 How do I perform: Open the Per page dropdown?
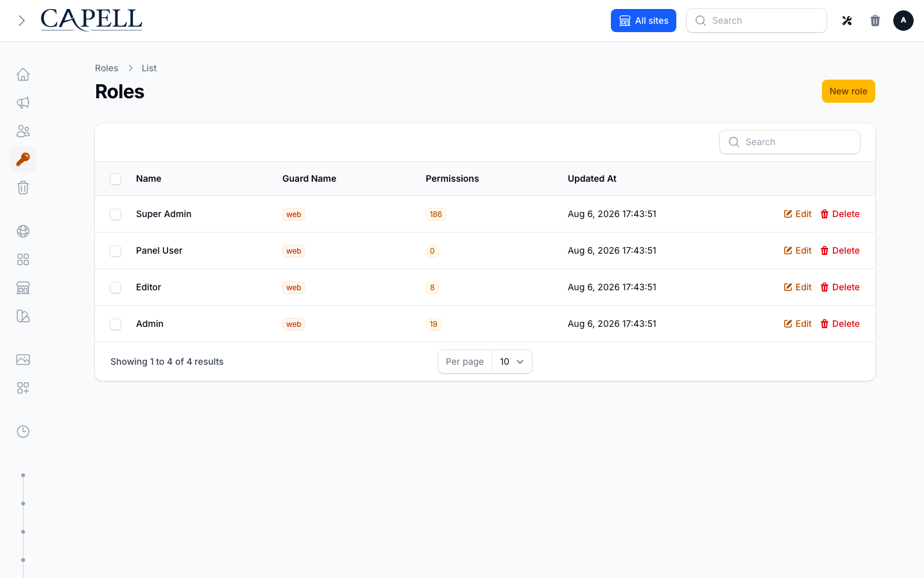[512, 362]
